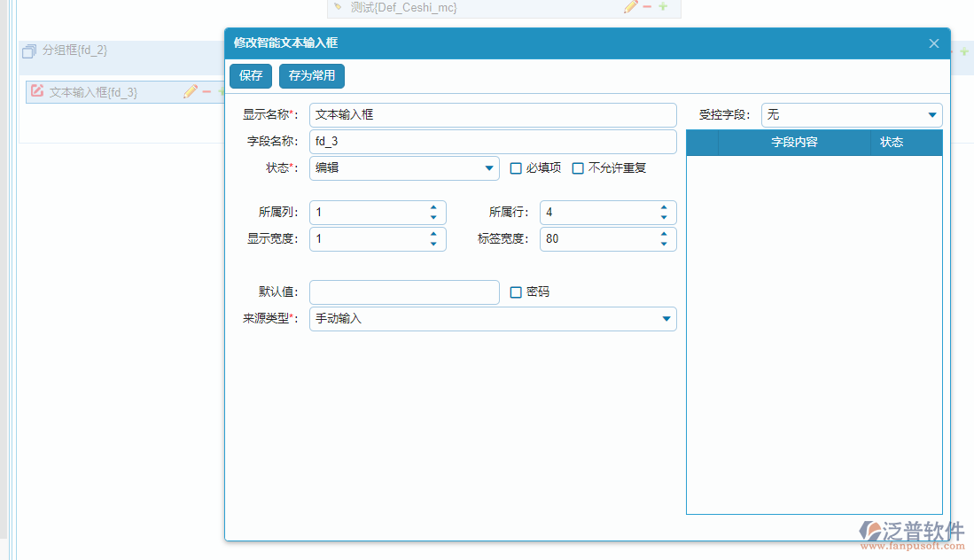
Task: Click the green plus icon beside 测试{Def_Ceshi_mc}
Action: (x=664, y=7)
